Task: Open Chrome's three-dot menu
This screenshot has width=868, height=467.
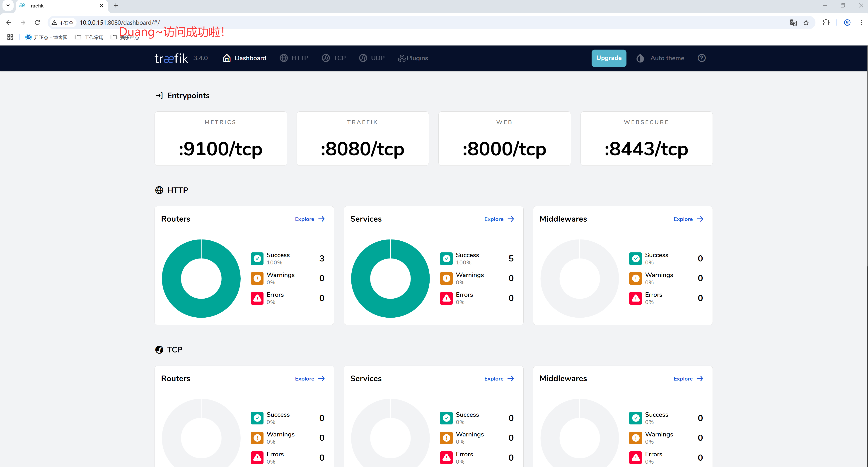Action: tap(861, 23)
